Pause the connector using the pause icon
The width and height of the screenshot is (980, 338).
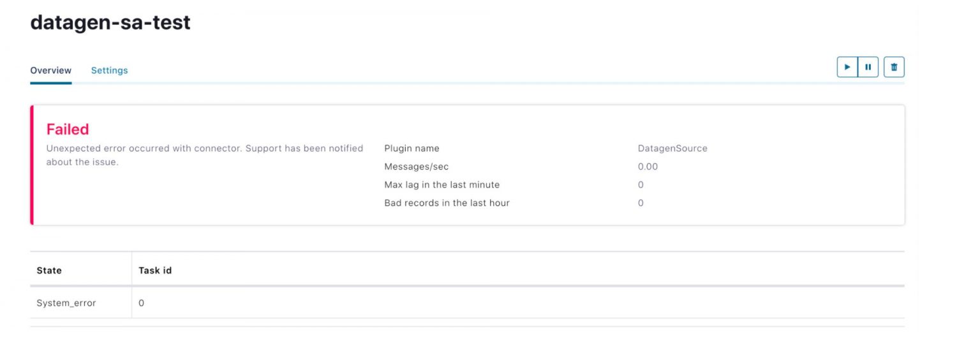point(868,67)
